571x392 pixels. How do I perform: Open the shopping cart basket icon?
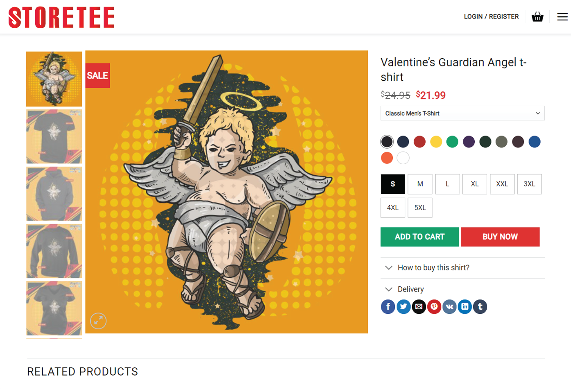537,17
